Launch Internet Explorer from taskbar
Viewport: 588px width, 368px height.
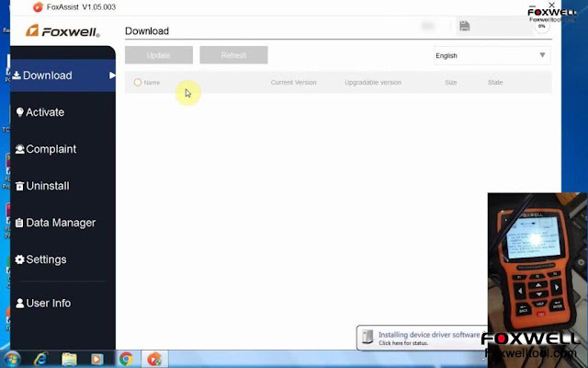tap(40, 360)
